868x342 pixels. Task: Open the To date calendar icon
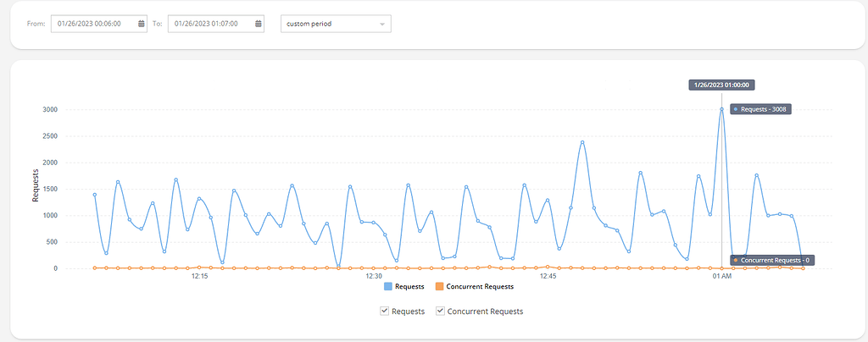click(x=259, y=24)
